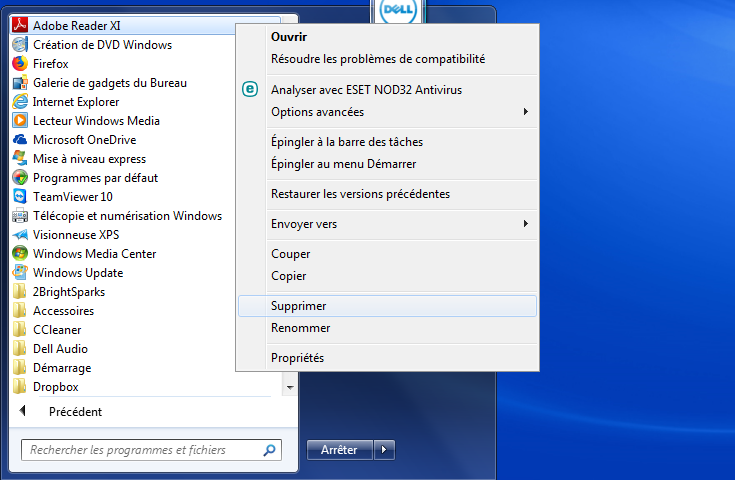
Task: Click the Lecteur Windows Media icon
Action: [20, 120]
